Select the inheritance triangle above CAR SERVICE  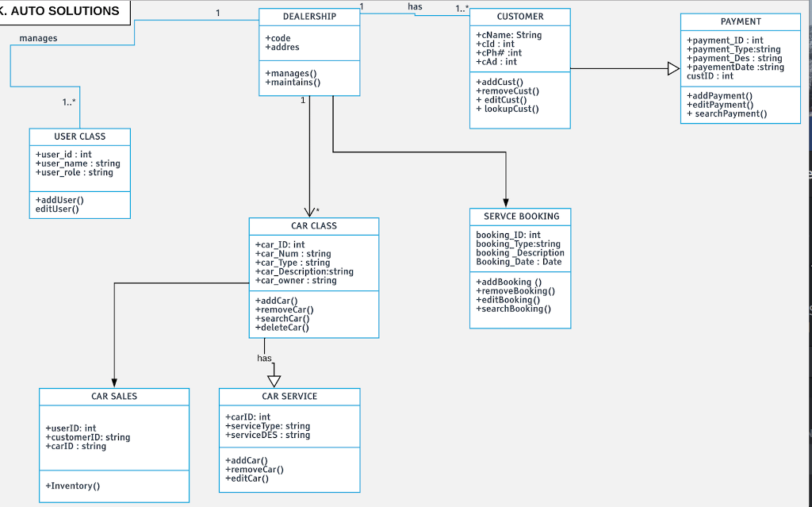click(x=274, y=381)
